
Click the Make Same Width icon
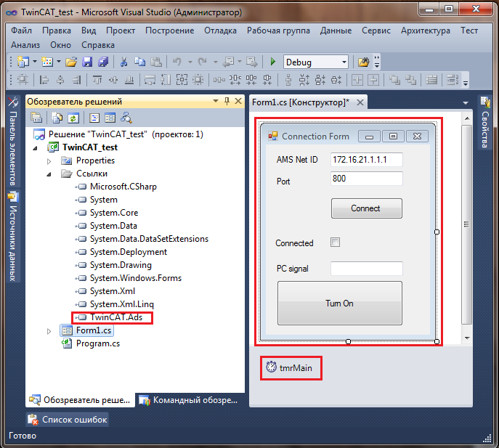click(150, 80)
